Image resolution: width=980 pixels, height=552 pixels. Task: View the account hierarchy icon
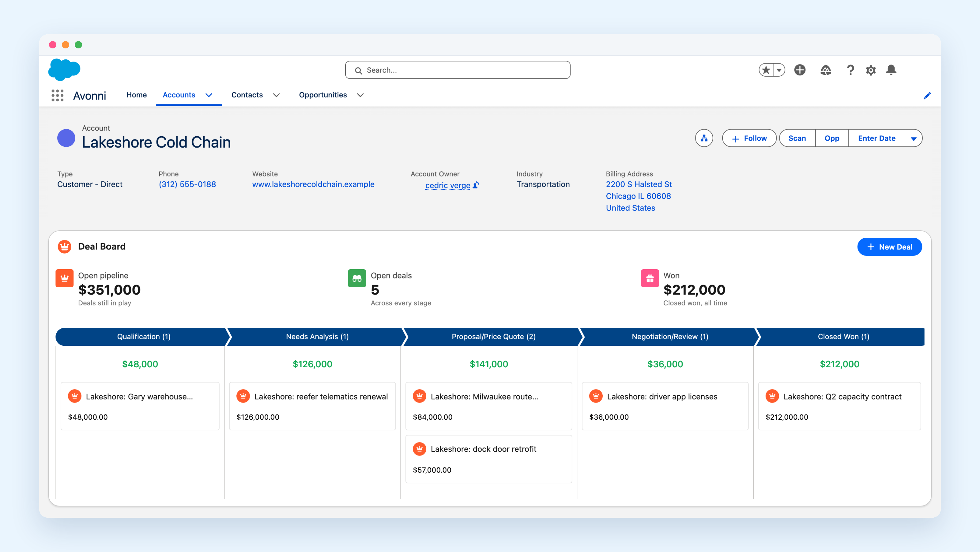point(704,138)
